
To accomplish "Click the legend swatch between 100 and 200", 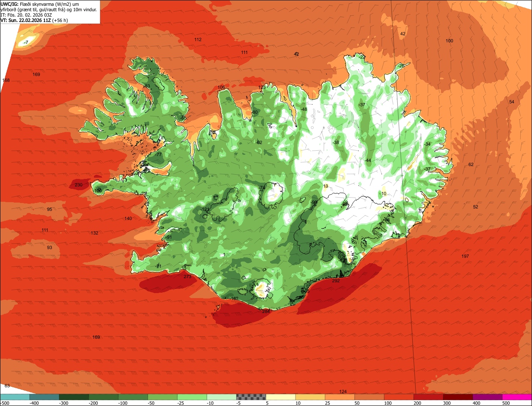I will click(398, 397).
